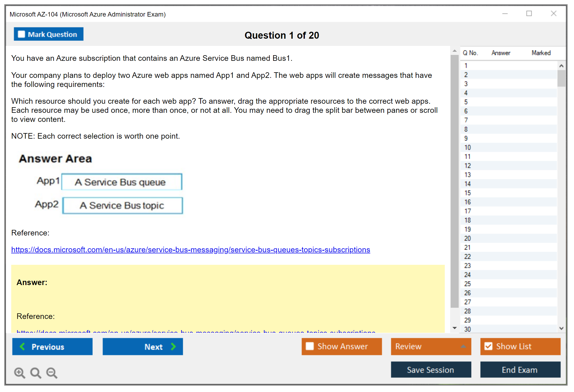The height and width of the screenshot is (392, 574).
Task: Toggle the Show Answer checkbox
Action: tap(309, 346)
